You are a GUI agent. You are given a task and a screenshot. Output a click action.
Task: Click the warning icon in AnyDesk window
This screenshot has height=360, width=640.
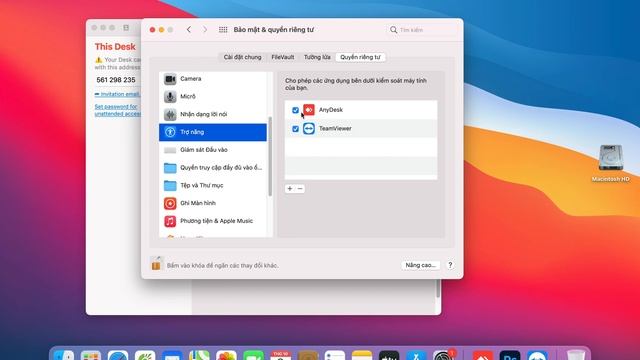(98, 60)
